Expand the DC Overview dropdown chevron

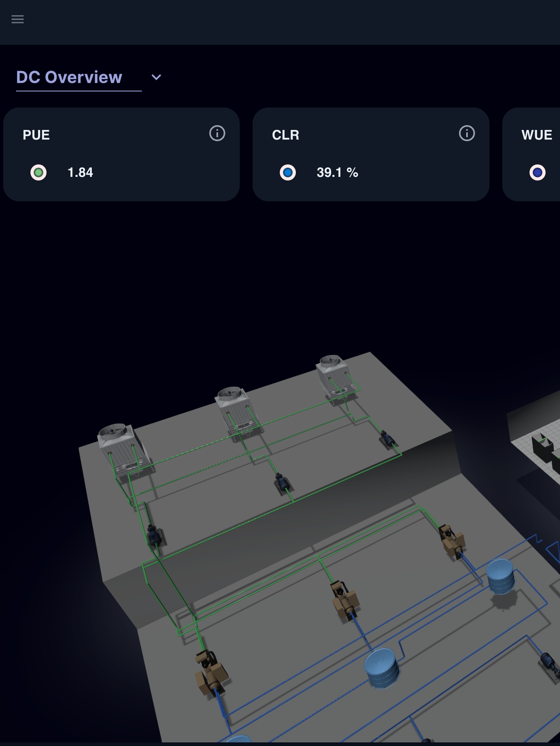pos(156,77)
